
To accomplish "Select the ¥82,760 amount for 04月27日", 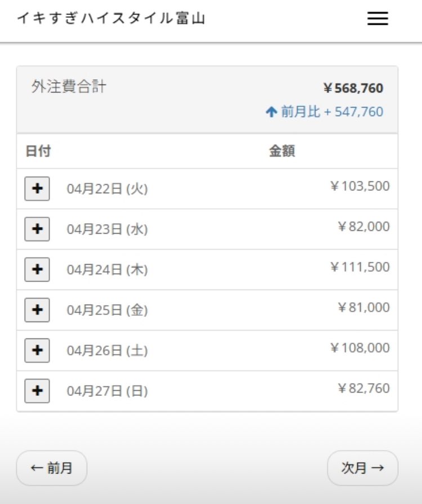I will tap(363, 388).
